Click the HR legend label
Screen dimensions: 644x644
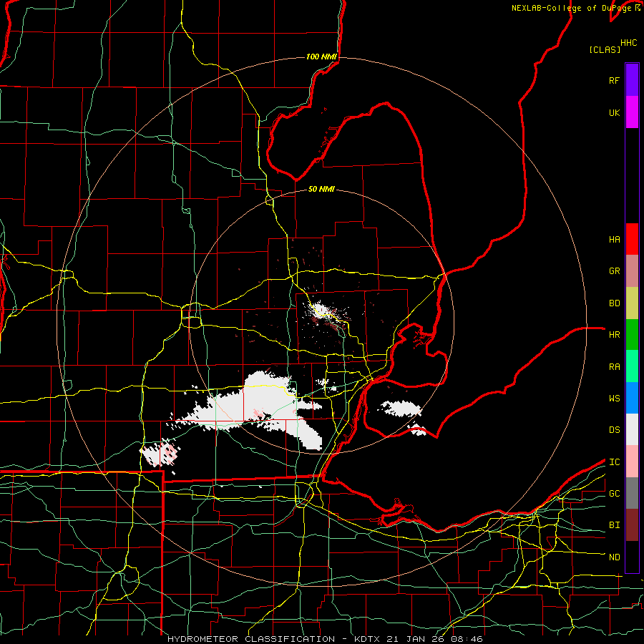coord(614,335)
